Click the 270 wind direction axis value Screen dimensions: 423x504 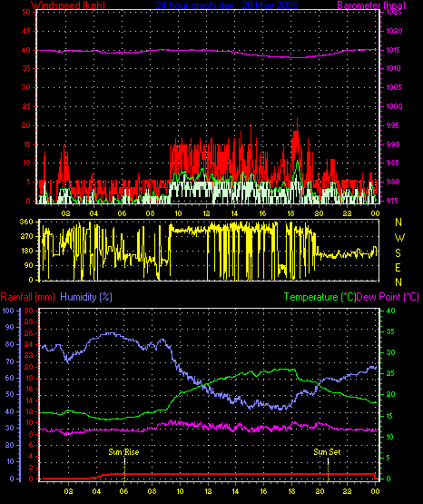click(x=26, y=236)
